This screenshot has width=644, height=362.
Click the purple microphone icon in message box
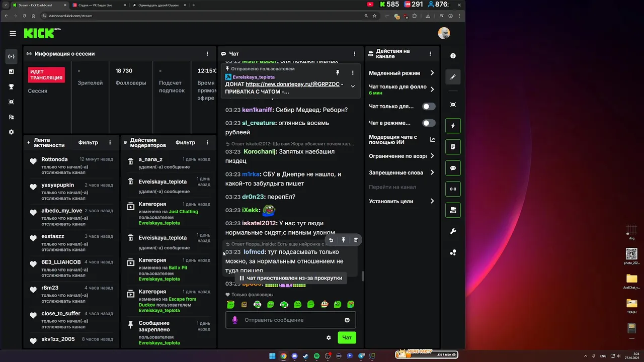(x=234, y=320)
